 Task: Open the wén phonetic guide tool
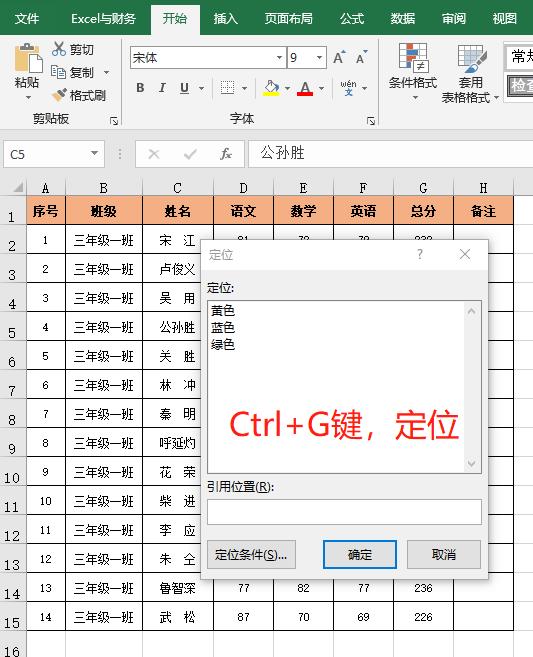click(x=349, y=88)
